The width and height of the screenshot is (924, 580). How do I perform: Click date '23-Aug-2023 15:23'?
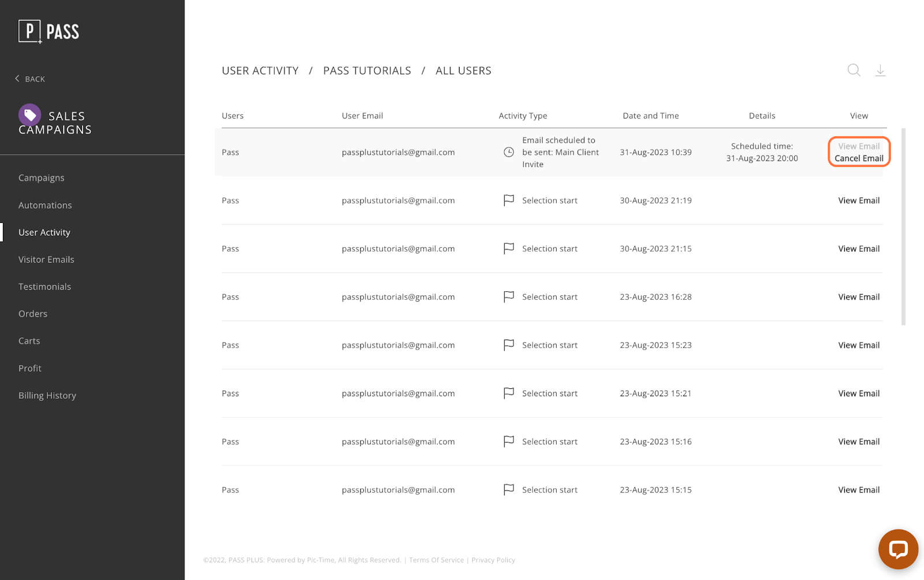pos(655,345)
